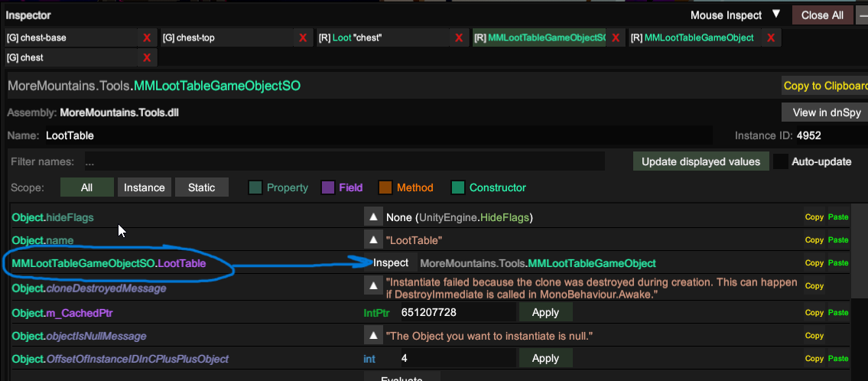This screenshot has height=381, width=868.
Task: Copy the m_CachedPtr value
Action: (x=814, y=312)
